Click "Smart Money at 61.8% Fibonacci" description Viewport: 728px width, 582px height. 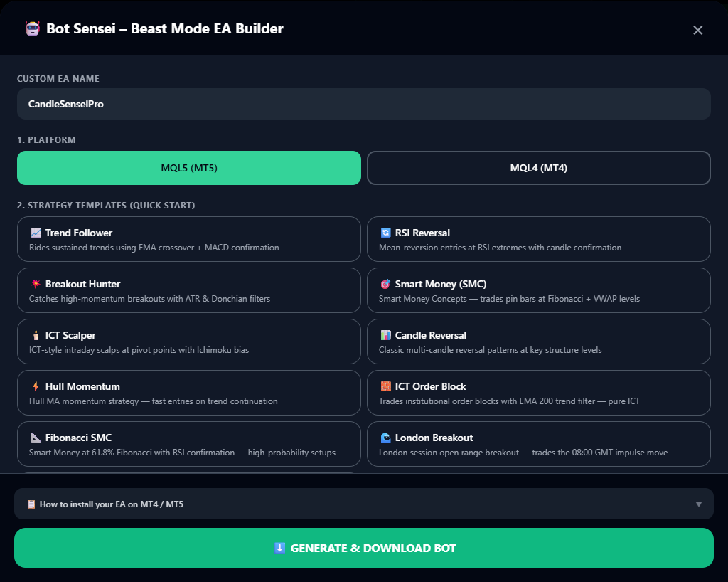[x=182, y=453]
